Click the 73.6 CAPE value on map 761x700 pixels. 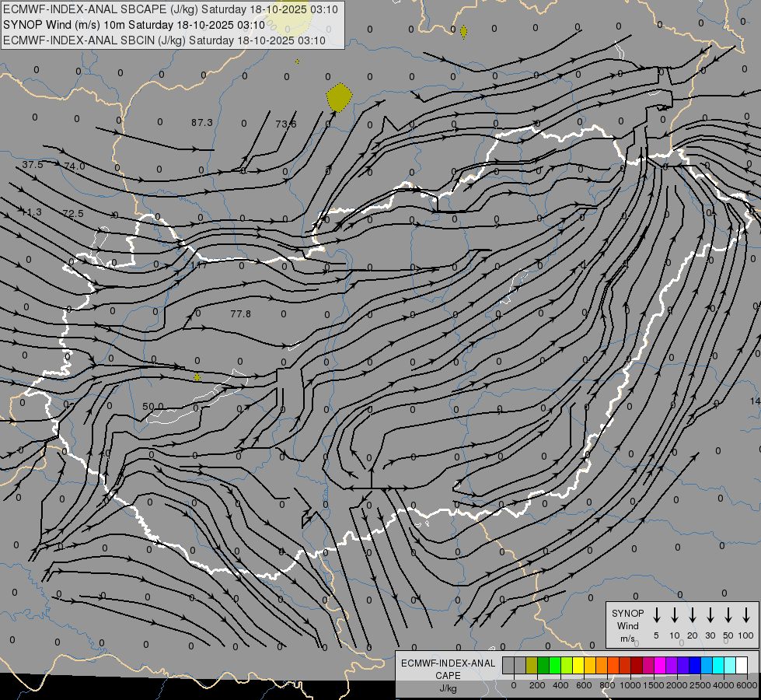(286, 124)
